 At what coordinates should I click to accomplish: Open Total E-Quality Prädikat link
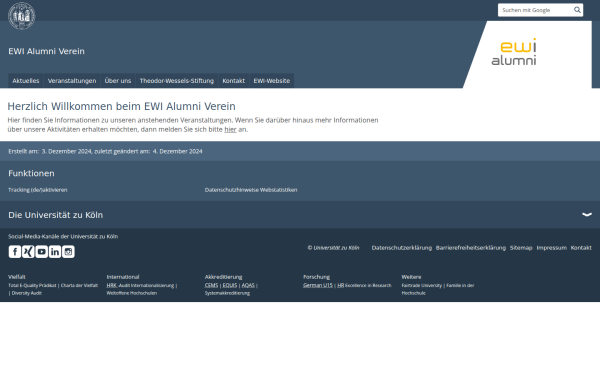click(32, 285)
